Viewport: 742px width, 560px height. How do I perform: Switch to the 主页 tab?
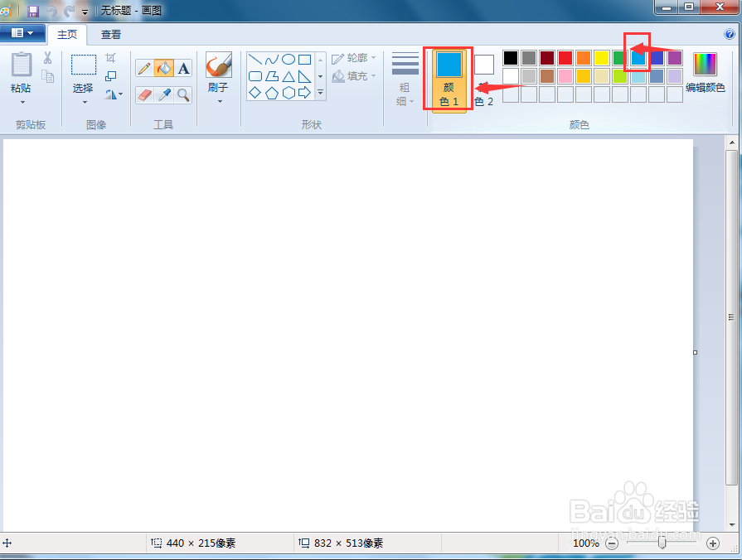pos(67,35)
